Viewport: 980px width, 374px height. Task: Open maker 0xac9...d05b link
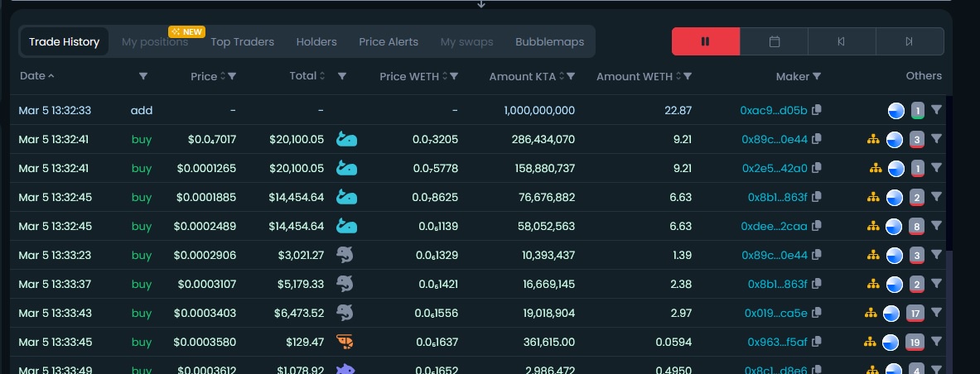pyautogui.click(x=774, y=111)
